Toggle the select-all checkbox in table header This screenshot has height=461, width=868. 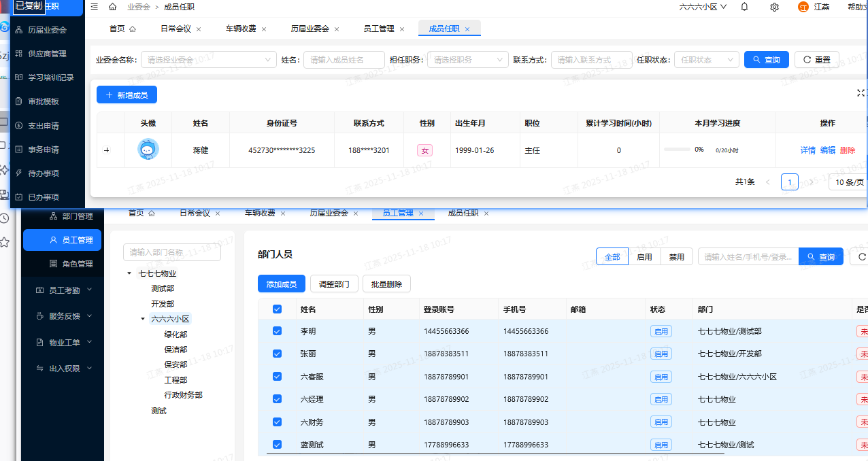coord(277,309)
